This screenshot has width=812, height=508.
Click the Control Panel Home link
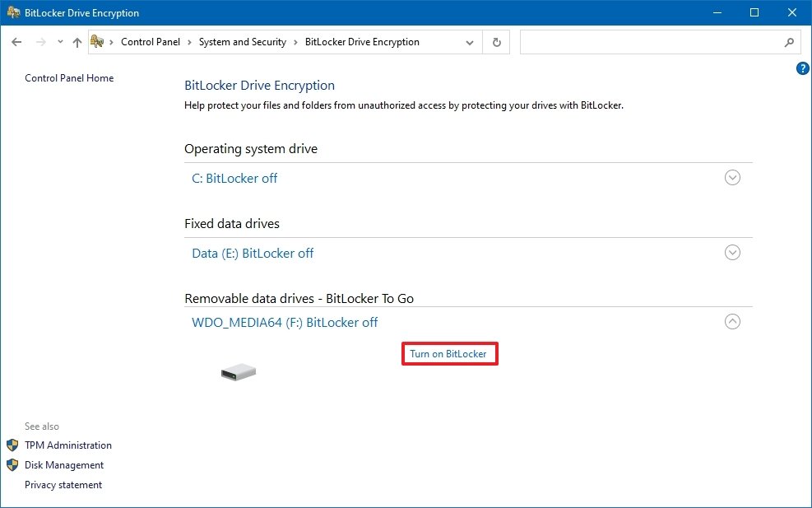69,78
